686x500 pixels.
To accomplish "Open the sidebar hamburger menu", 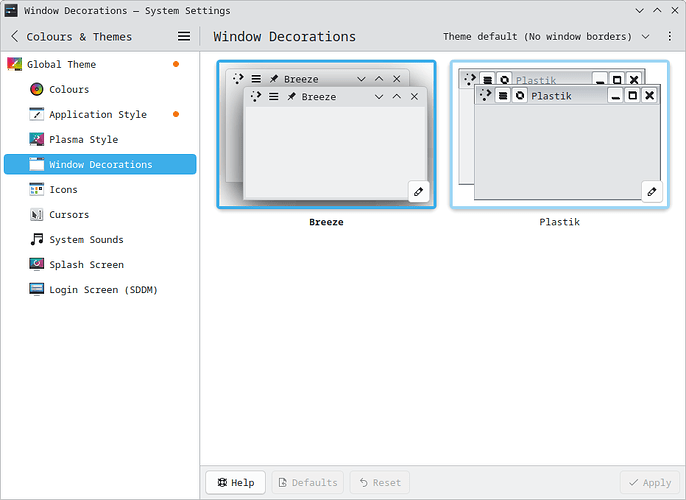I will pyautogui.click(x=184, y=36).
